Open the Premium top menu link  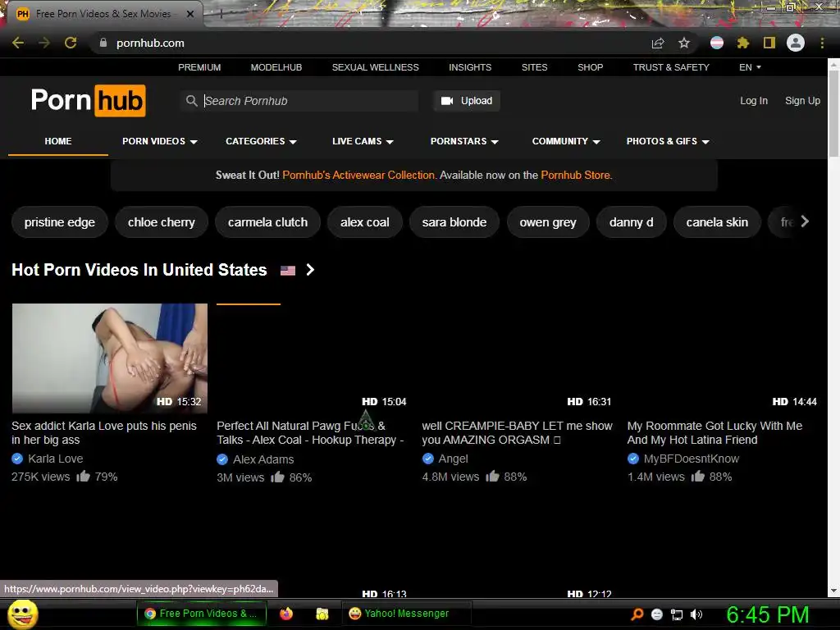click(199, 67)
